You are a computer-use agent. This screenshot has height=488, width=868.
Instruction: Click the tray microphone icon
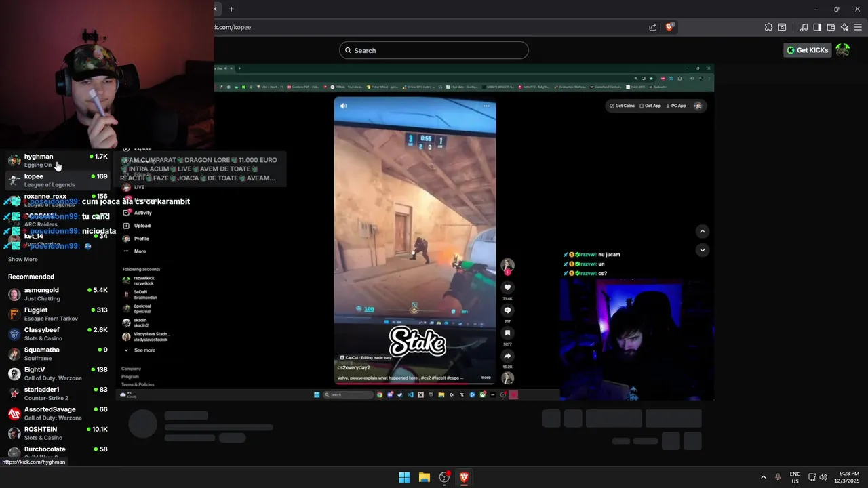778,477
